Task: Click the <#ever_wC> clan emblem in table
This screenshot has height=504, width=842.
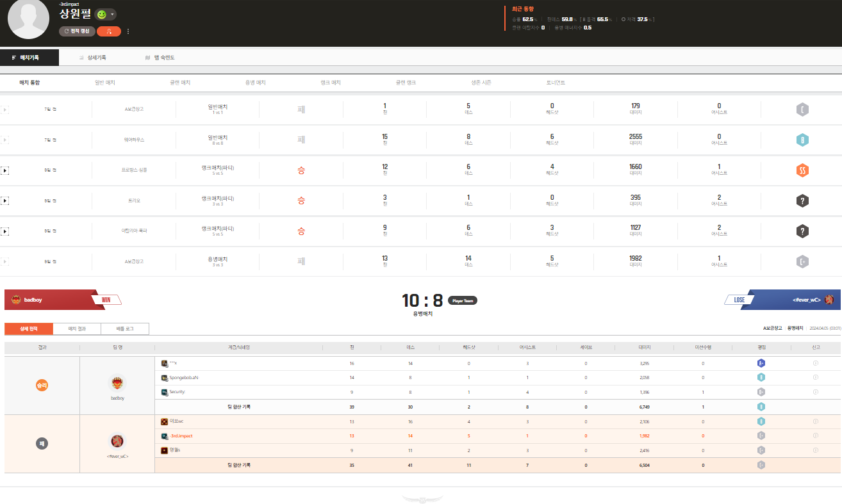Action: (x=117, y=441)
